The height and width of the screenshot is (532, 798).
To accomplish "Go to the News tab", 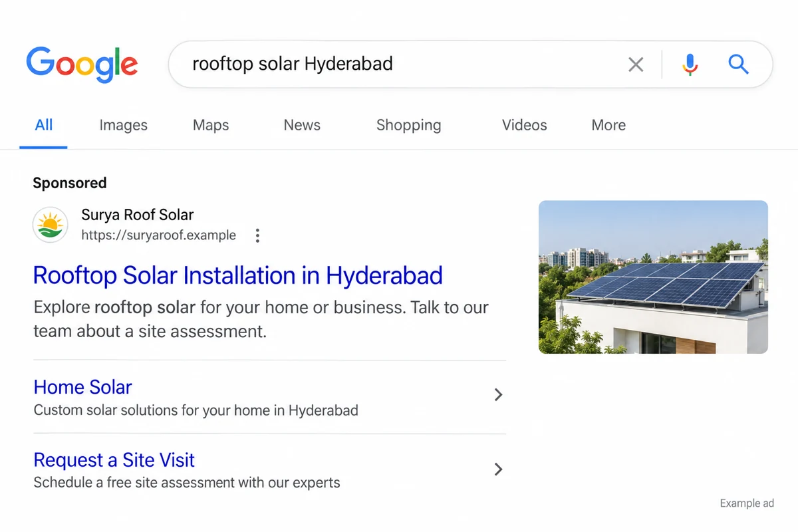I will coord(302,125).
